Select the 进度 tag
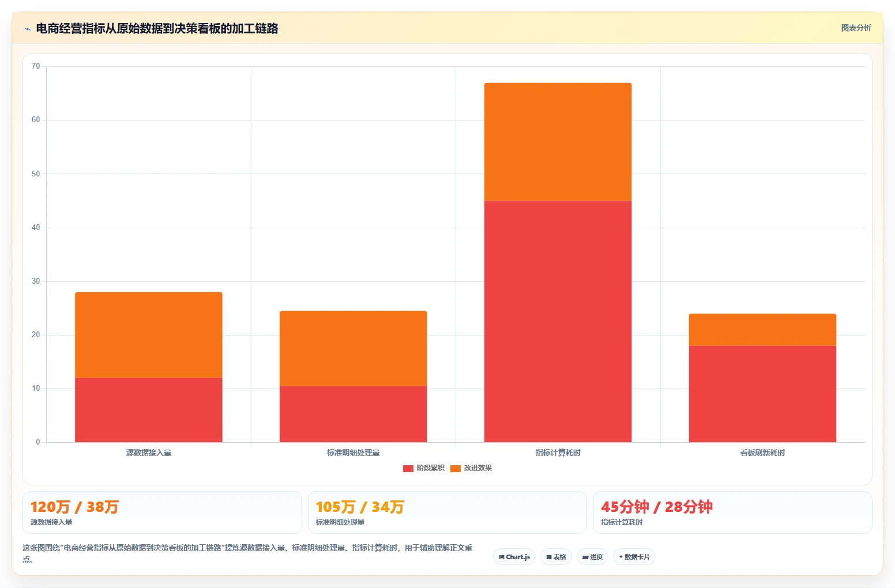The image size is (895, 588). [592, 557]
